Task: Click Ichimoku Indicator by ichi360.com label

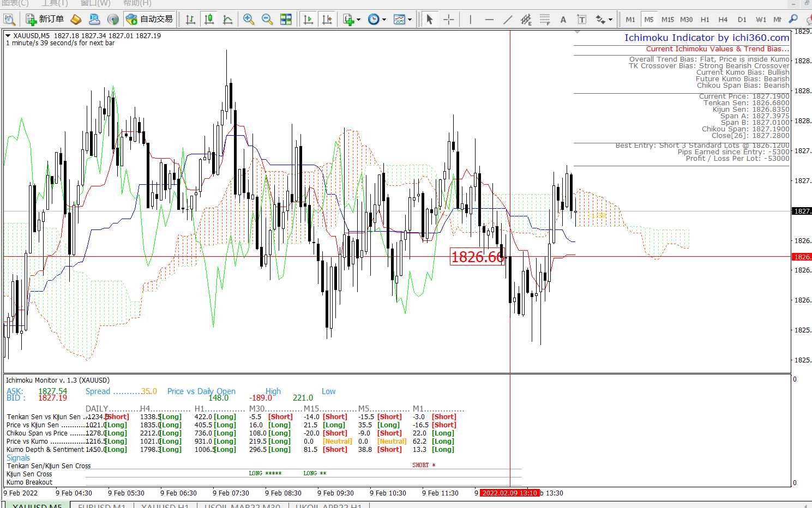Action: click(707, 38)
